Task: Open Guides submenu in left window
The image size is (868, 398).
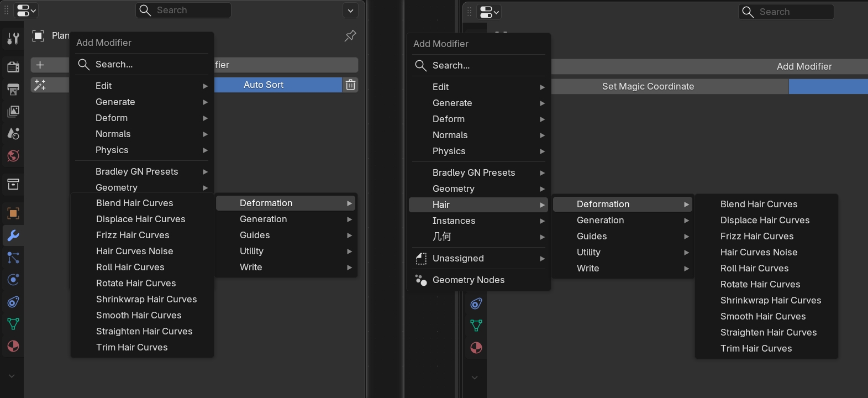Action: [x=286, y=235]
